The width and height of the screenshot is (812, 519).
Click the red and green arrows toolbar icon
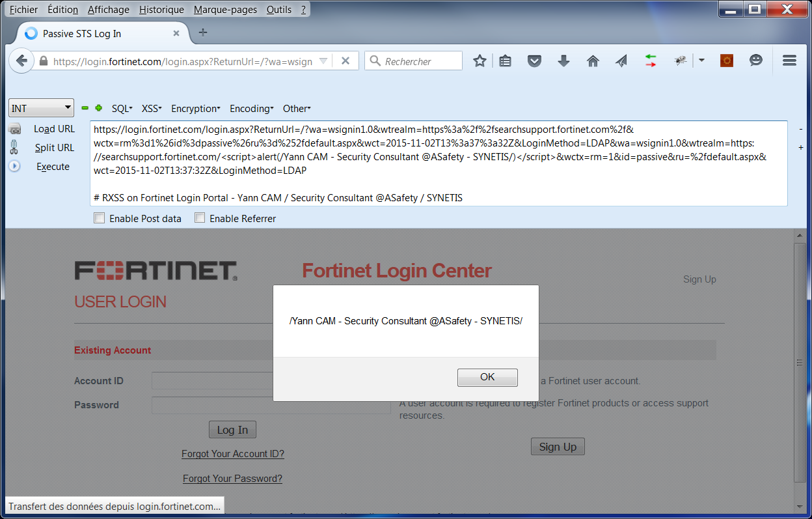650,61
